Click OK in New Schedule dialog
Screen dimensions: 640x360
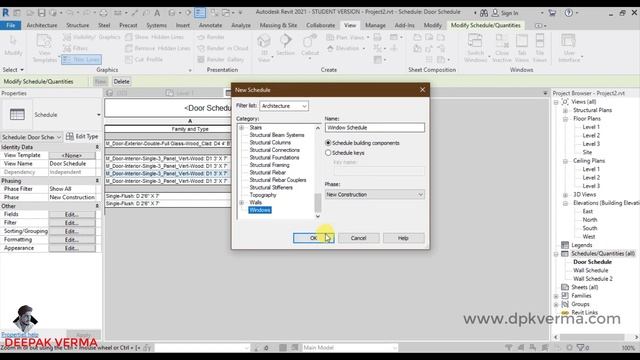point(313,238)
